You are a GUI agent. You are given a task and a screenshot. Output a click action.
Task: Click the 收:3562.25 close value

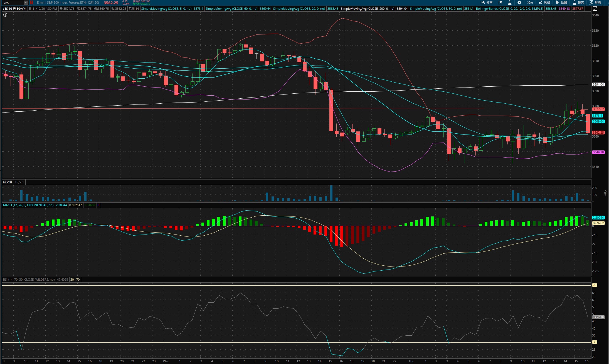(x=119, y=9)
